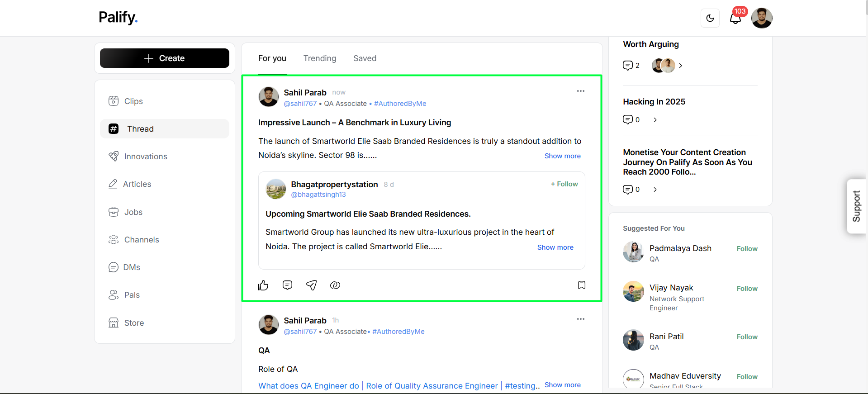Click the Store shop icon
The height and width of the screenshot is (394, 868).
(114, 323)
